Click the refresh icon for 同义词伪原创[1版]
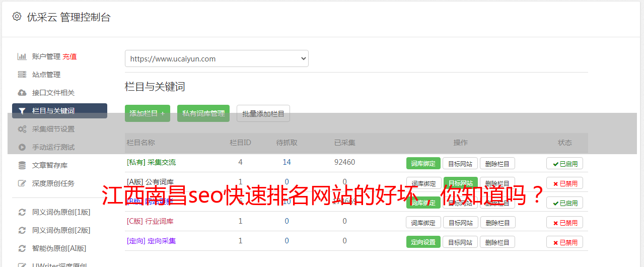Viewport: 644px width, 267px height. pyautogui.click(x=22, y=212)
